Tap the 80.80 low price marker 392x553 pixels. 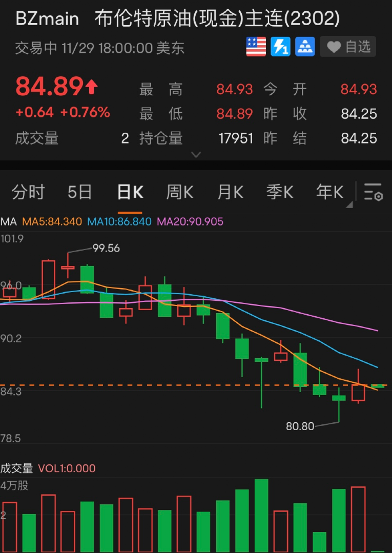pyautogui.click(x=300, y=426)
